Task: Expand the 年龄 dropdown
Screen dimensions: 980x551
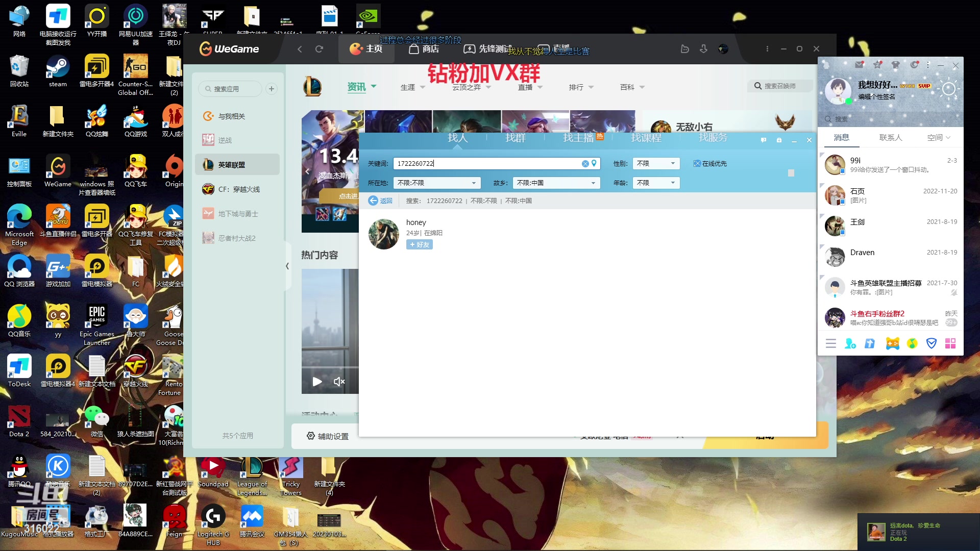Action: [656, 183]
